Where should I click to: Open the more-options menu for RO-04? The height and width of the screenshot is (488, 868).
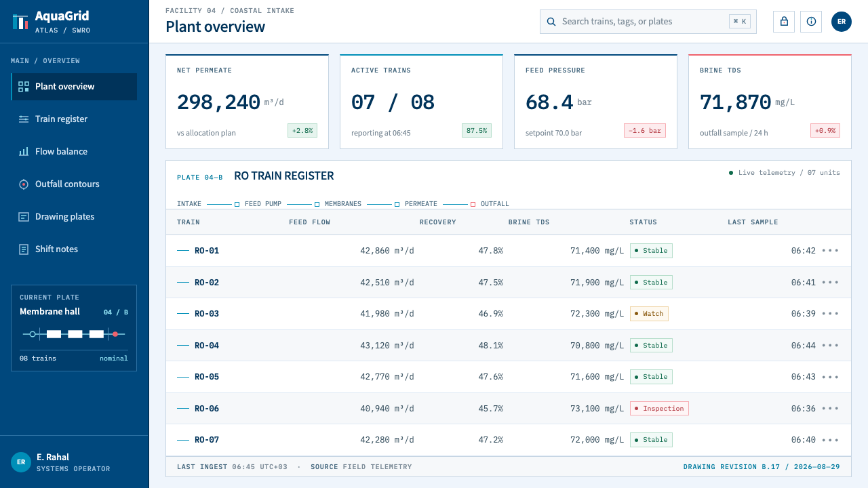[x=830, y=346]
